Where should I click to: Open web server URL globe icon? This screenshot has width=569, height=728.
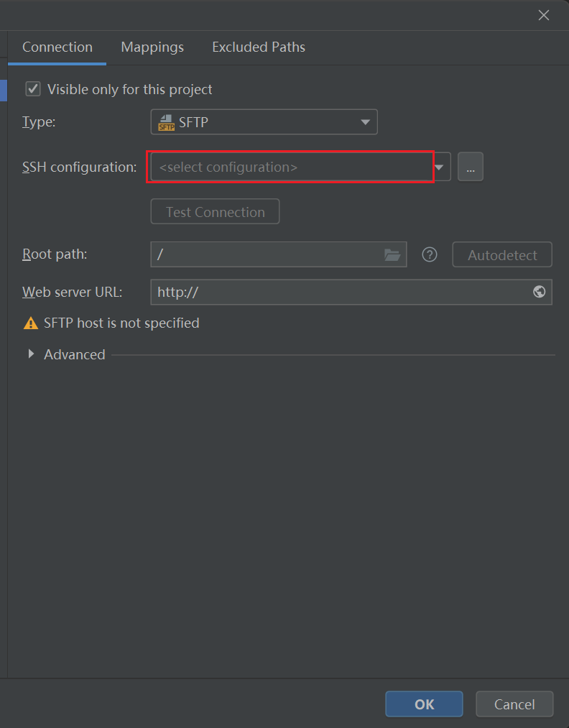click(x=539, y=292)
